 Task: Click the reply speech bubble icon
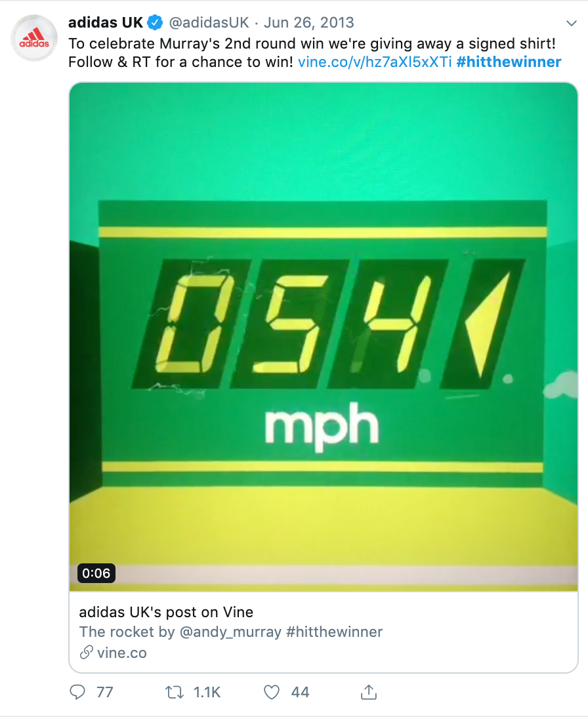tap(77, 692)
